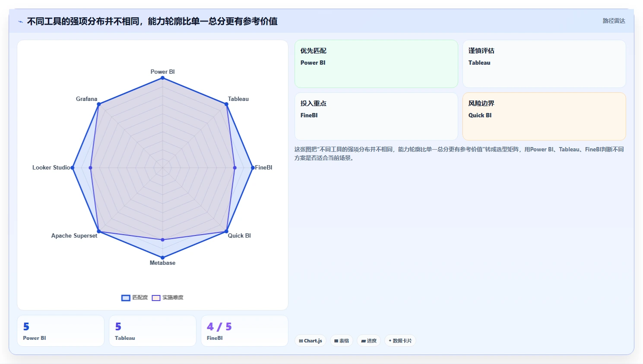Click the main heading 不同工具的强项分布并不相同
Screen dimensions: 643x364
152,21
